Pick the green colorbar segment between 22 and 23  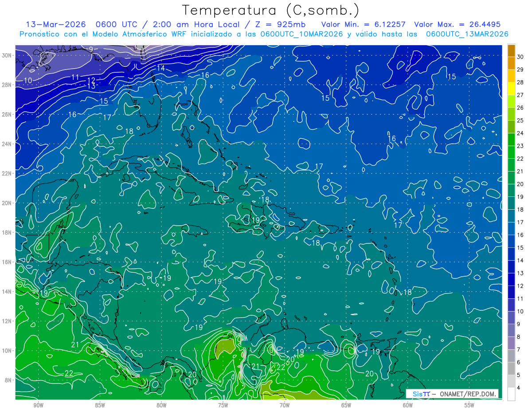(x=511, y=153)
